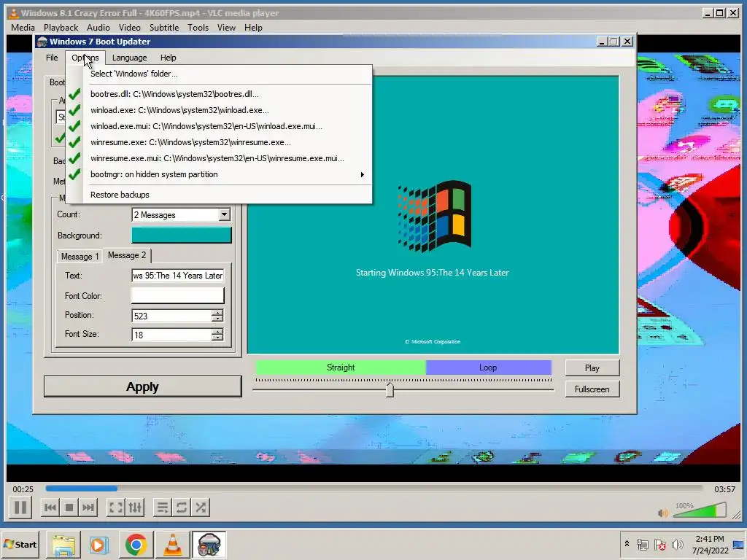This screenshot has height=560, width=747.
Task: Click Font Size field showing 18
Action: [x=171, y=335]
